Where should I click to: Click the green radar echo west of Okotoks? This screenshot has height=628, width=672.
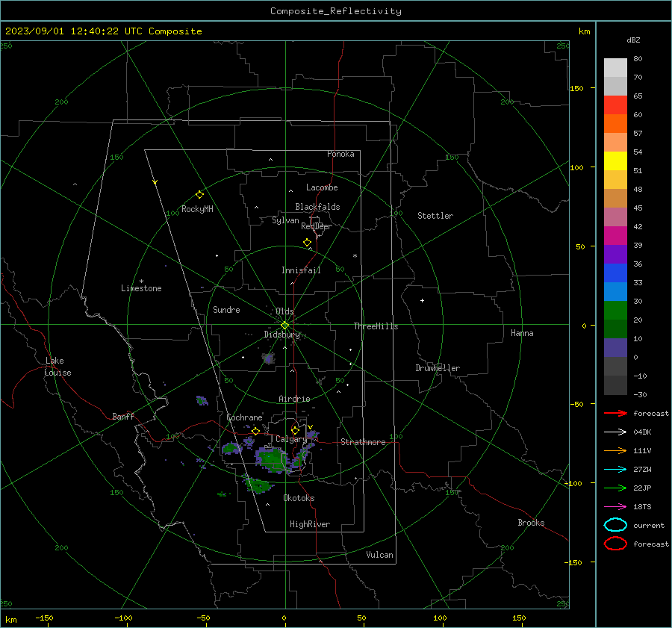click(259, 485)
